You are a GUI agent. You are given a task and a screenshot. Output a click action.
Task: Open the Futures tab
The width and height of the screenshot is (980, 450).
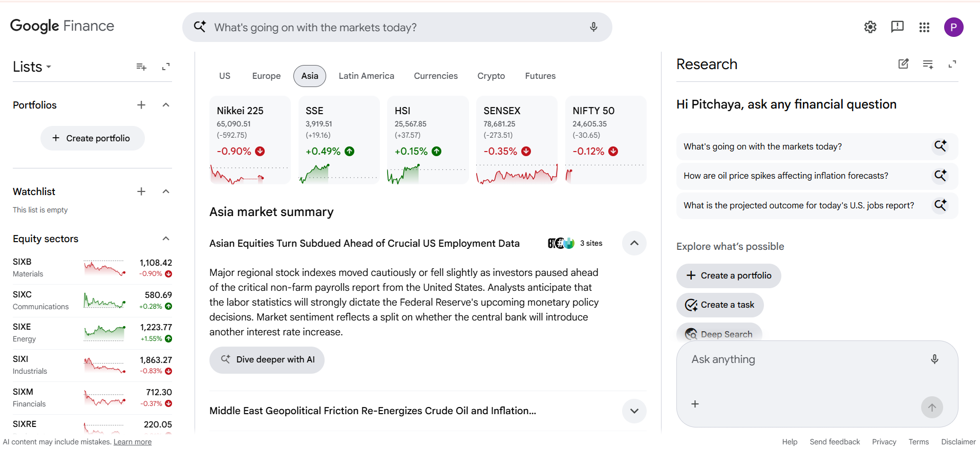pyautogui.click(x=540, y=76)
